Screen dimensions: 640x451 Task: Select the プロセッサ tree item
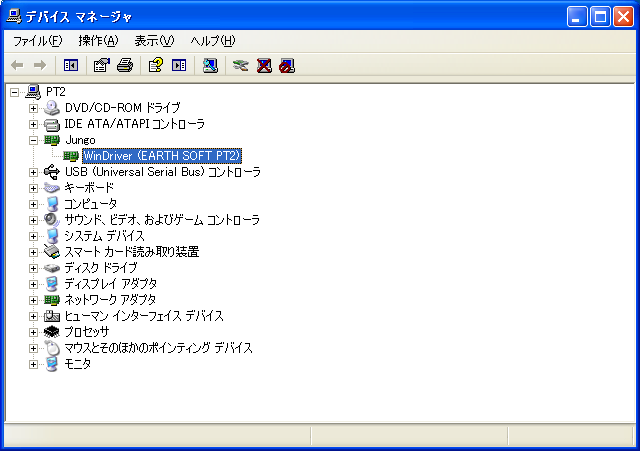(x=87, y=332)
